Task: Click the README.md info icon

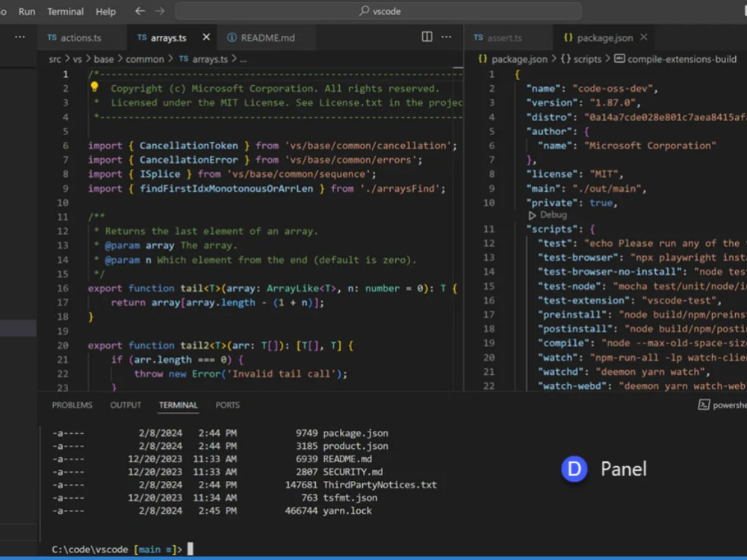Action: tap(232, 37)
